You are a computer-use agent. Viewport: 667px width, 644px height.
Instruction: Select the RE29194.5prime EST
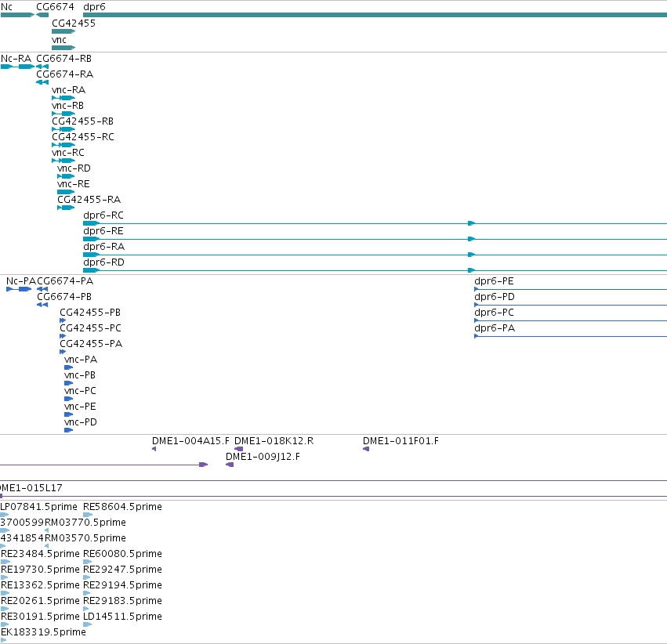pos(87,593)
